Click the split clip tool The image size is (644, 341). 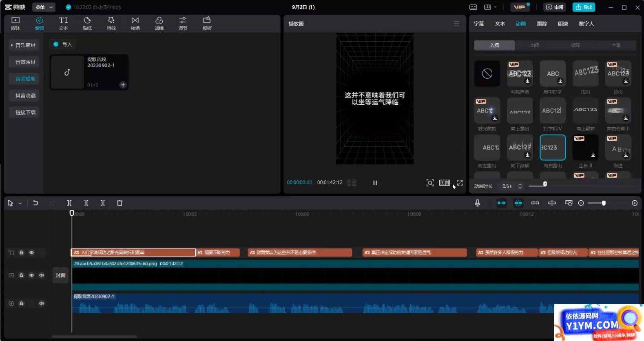point(69,203)
